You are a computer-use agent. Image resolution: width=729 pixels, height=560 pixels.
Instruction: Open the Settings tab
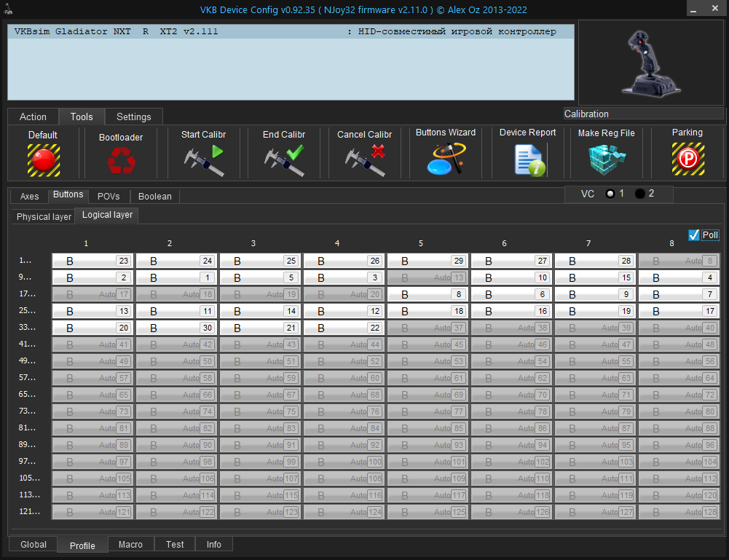point(134,117)
